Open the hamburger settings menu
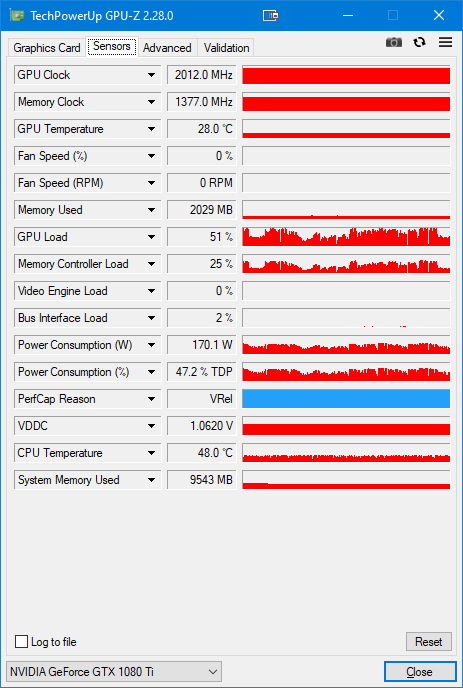 (x=445, y=42)
